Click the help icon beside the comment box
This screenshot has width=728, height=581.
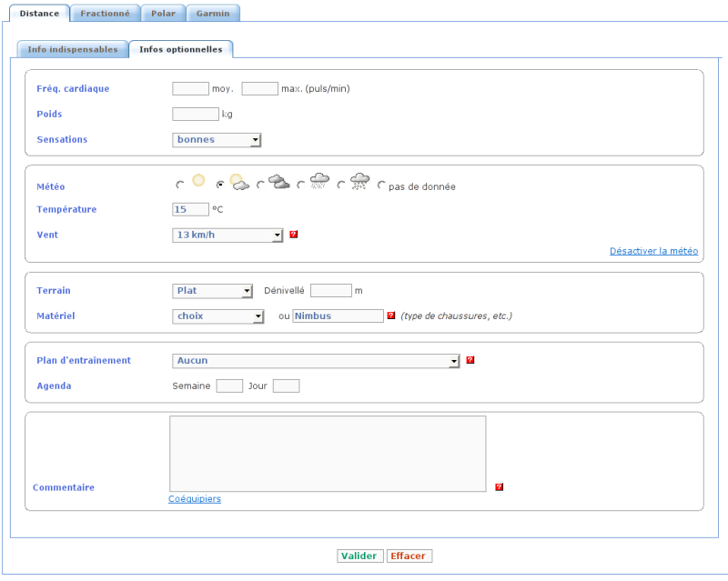click(499, 486)
